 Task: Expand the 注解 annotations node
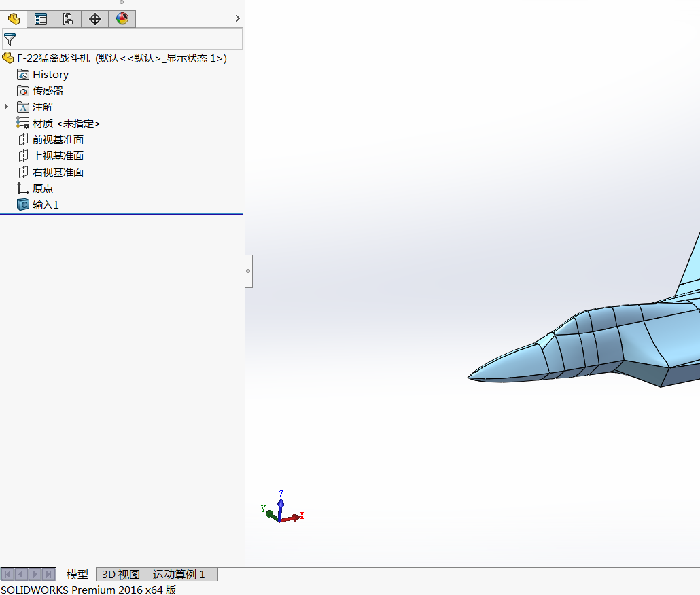tap(7, 107)
